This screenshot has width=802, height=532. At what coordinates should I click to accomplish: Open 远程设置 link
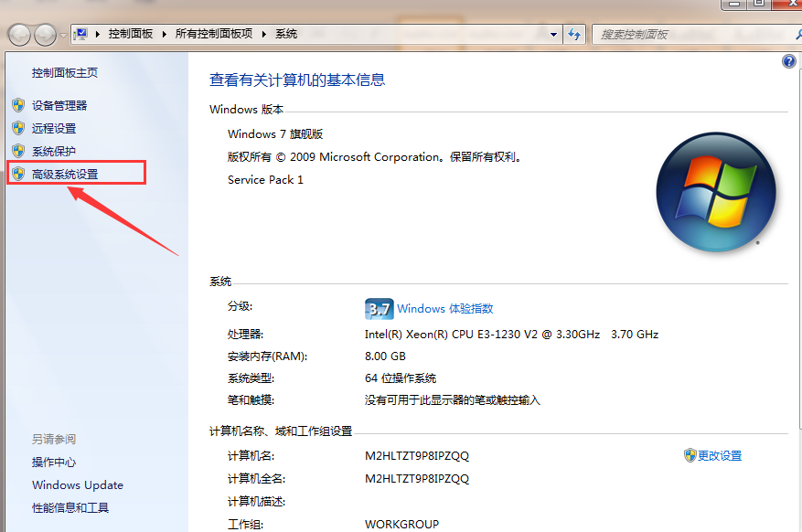[x=54, y=128]
